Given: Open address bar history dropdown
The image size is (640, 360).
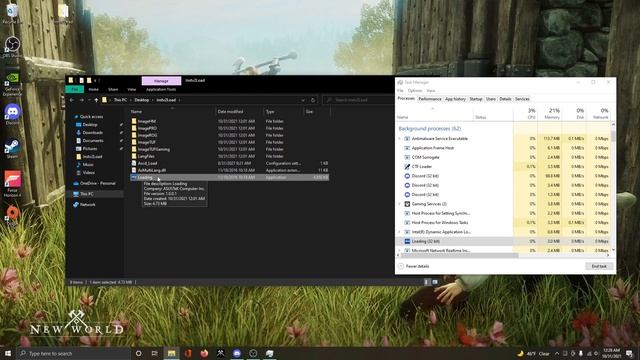Looking at the screenshot, I should tap(303, 100).
